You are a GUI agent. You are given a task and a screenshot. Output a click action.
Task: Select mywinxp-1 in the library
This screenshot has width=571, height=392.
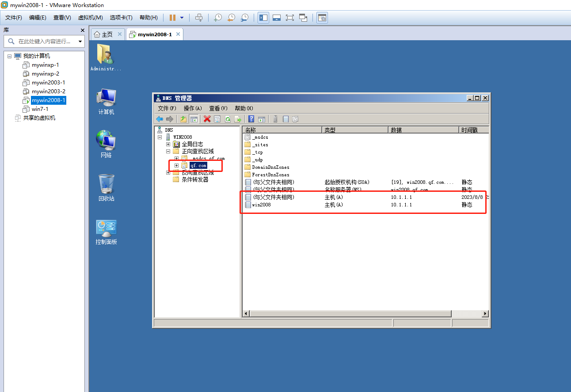coord(45,65)
